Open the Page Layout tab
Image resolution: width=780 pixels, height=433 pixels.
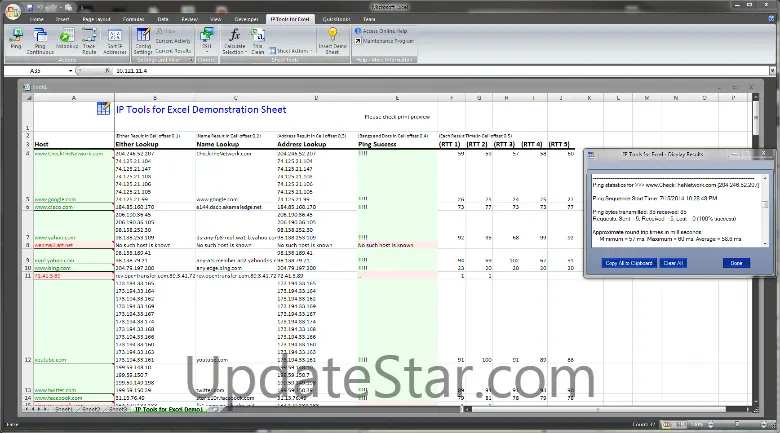tap(97, 19)
